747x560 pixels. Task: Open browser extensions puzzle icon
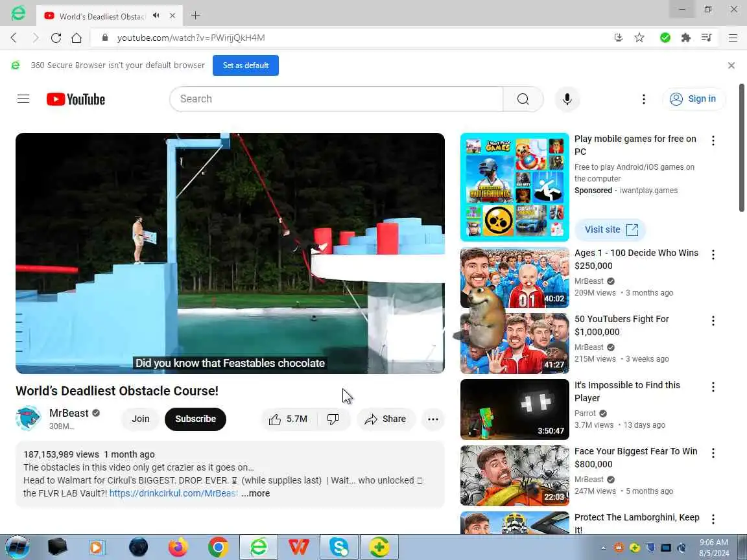tap(686, 38)
